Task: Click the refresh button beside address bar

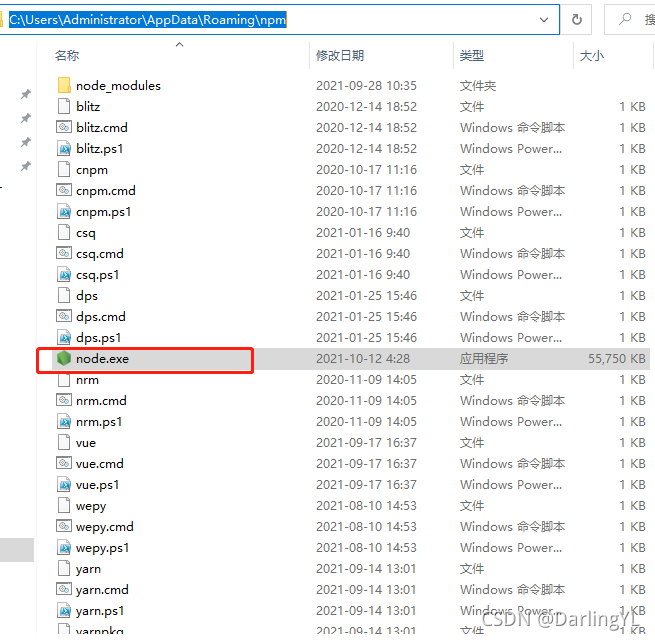Action: point(576,20)
